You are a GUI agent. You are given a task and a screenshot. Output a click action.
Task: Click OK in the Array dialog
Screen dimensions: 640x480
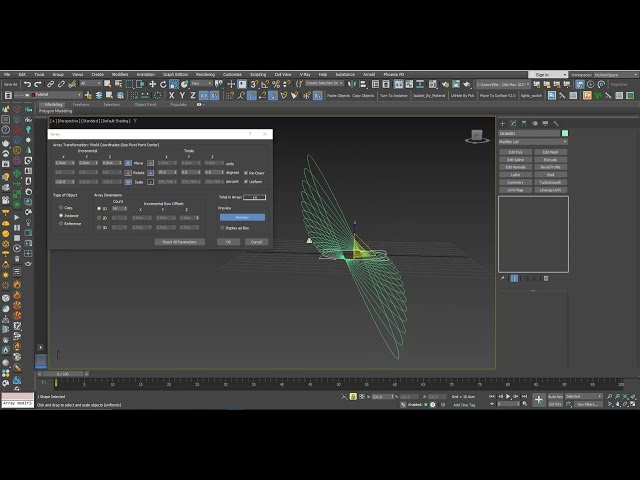(x=228, y=242)
